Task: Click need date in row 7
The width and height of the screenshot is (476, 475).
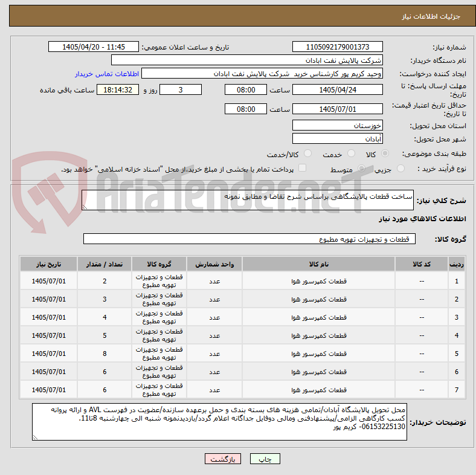Action: [x=48, y=390]
